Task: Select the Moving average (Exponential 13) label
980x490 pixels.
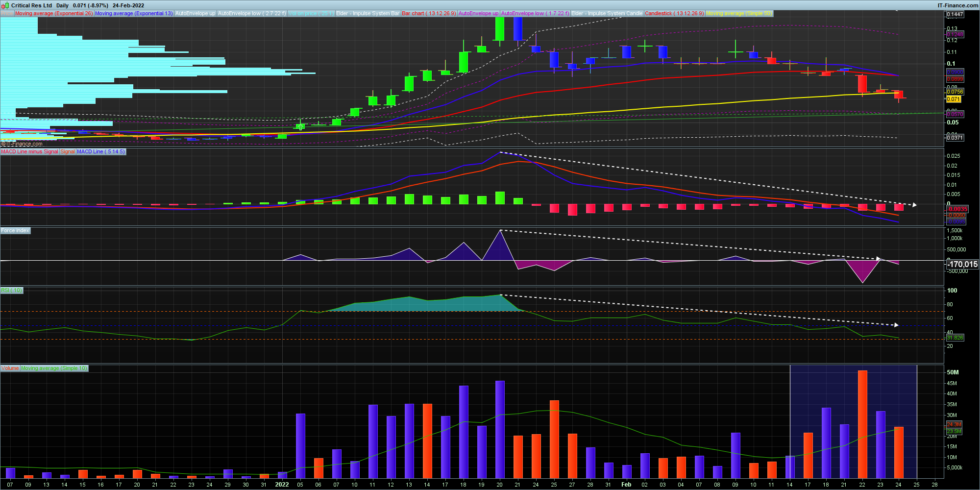Action: point(133,13)
